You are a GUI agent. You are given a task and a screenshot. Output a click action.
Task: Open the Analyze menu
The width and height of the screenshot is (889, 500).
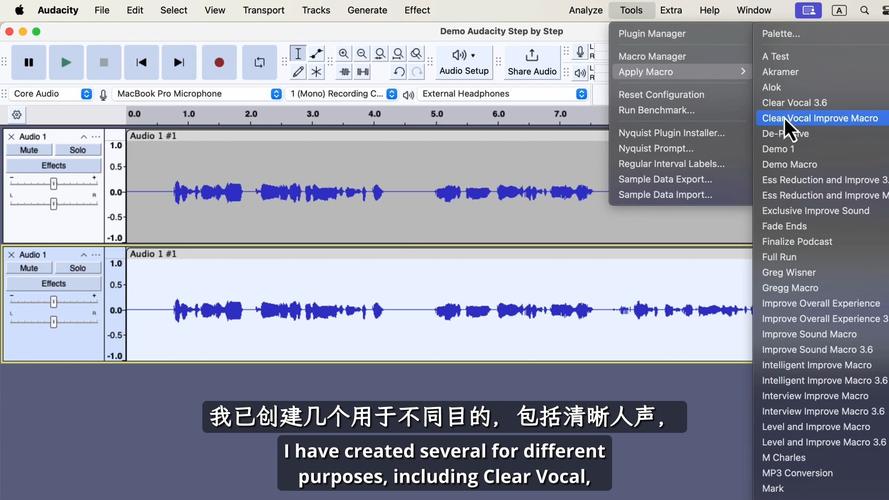pyautogui.click(x=586, y=10)
